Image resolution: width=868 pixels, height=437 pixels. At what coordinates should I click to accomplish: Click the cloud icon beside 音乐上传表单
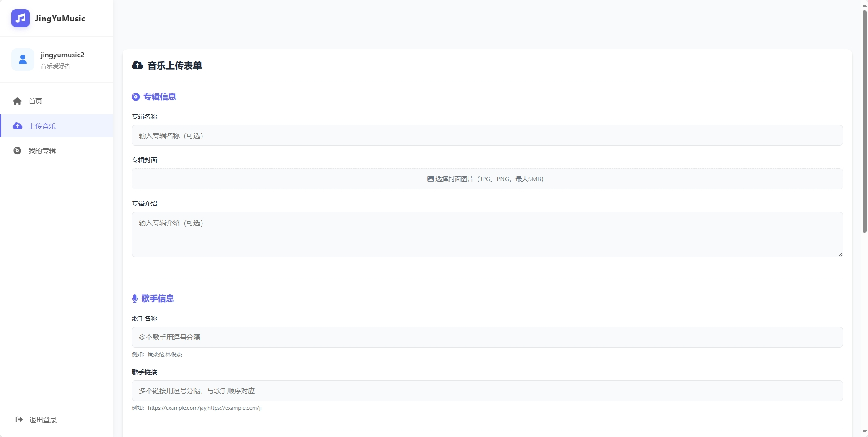pyautogui.click(x=137, y=65)
